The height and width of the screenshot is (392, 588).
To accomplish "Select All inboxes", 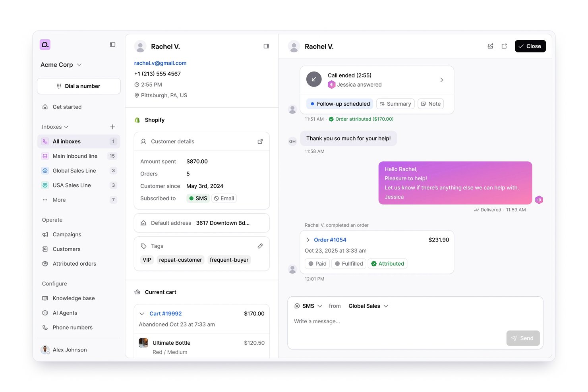I will pyautogui.click(x=79, y=141).
